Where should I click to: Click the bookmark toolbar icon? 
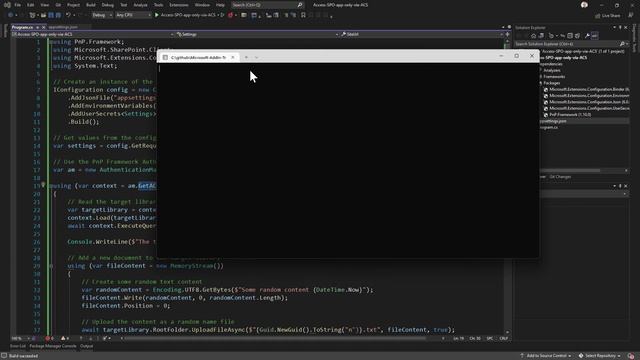(303, 15)
